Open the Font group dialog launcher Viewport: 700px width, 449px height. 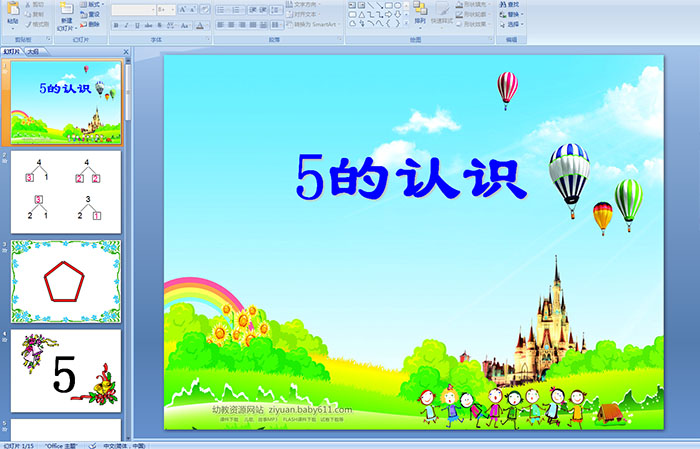point(208,40)
